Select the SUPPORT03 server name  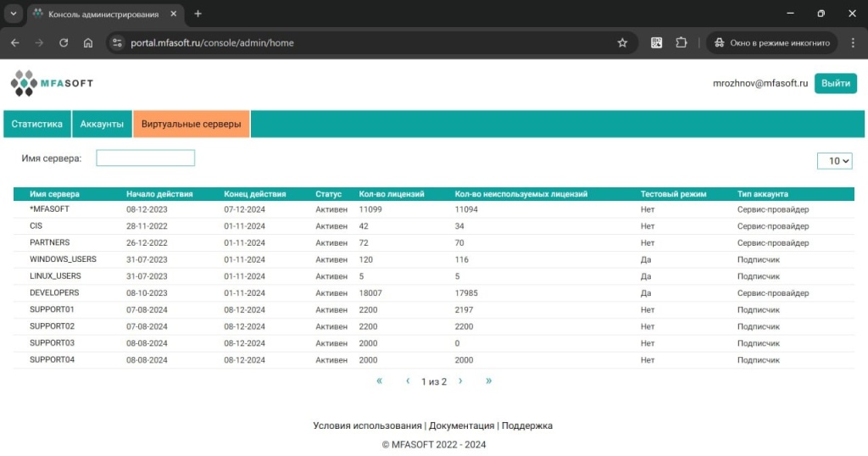tap(52, 342)
